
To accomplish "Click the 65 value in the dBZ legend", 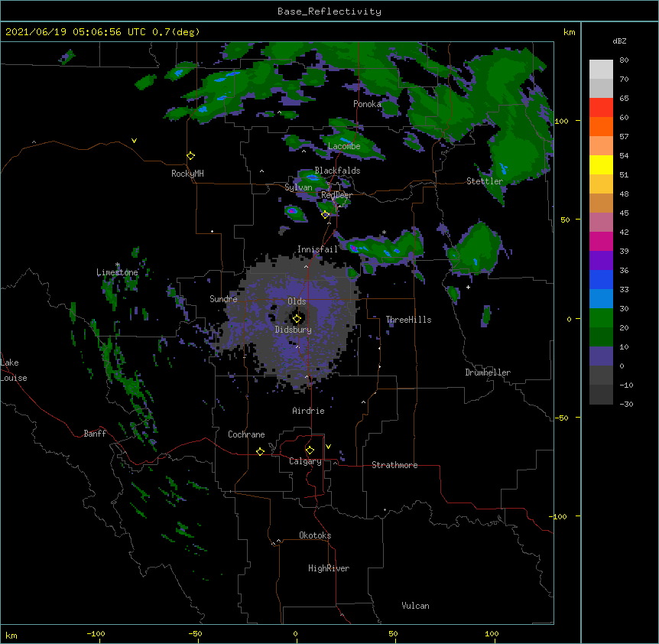I will click(624, 99).
